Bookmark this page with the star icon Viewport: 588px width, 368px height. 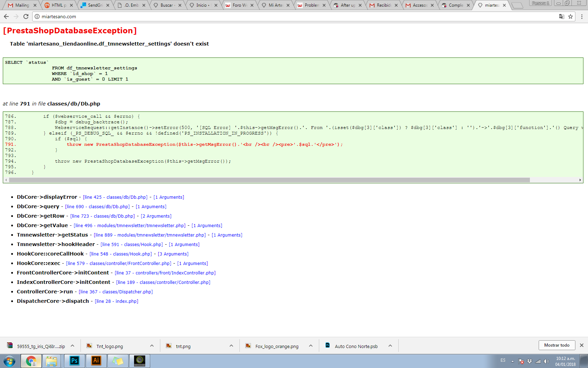(x=570, y=16)
